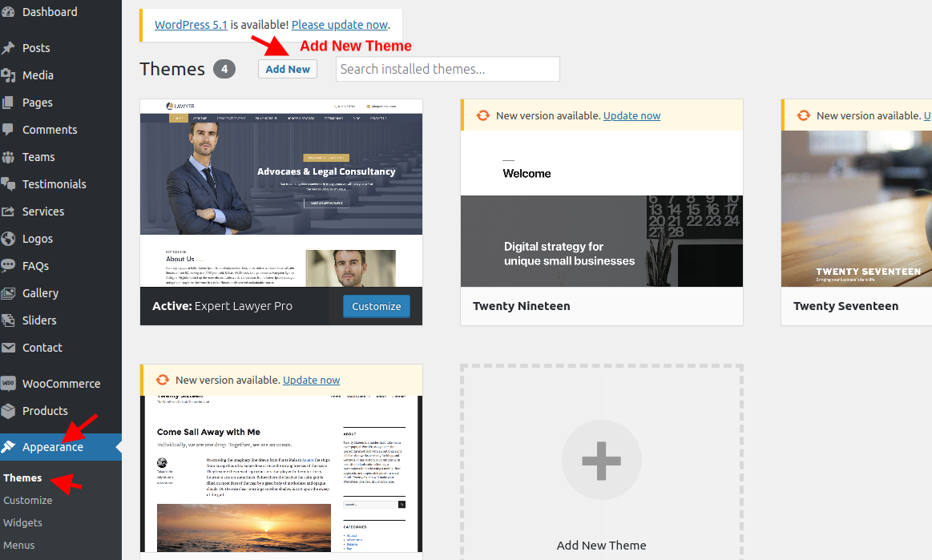This screenshot has height=560, width=932.
Task: Click the Gallery images icon
Action: [8, 293]
